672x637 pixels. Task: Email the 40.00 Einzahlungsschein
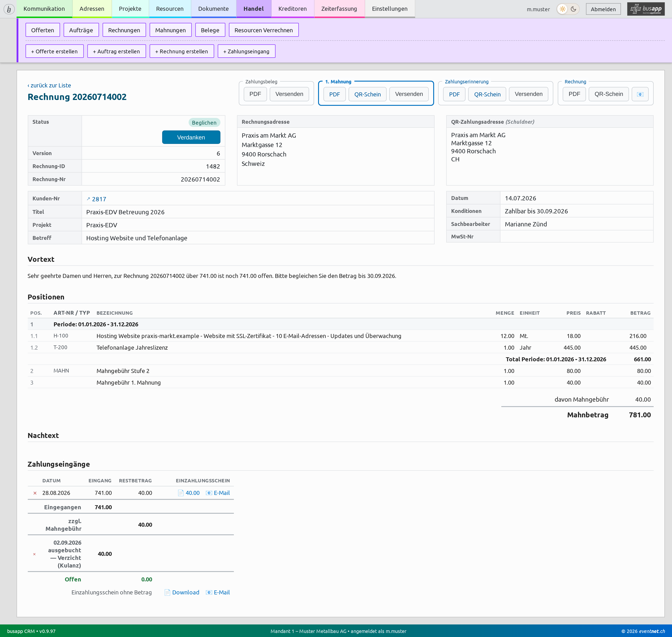[x=218, y=493]
